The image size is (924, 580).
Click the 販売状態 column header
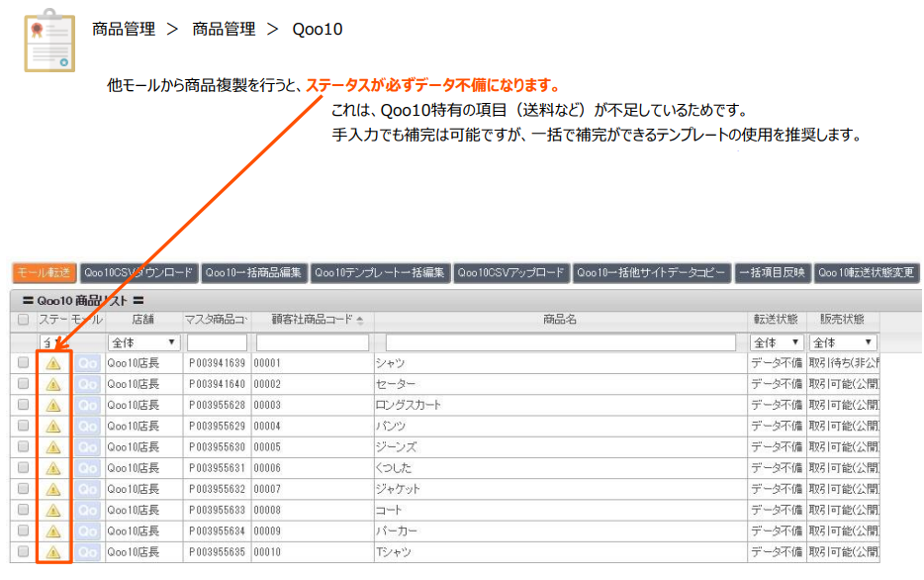click(x=843, y=320)
